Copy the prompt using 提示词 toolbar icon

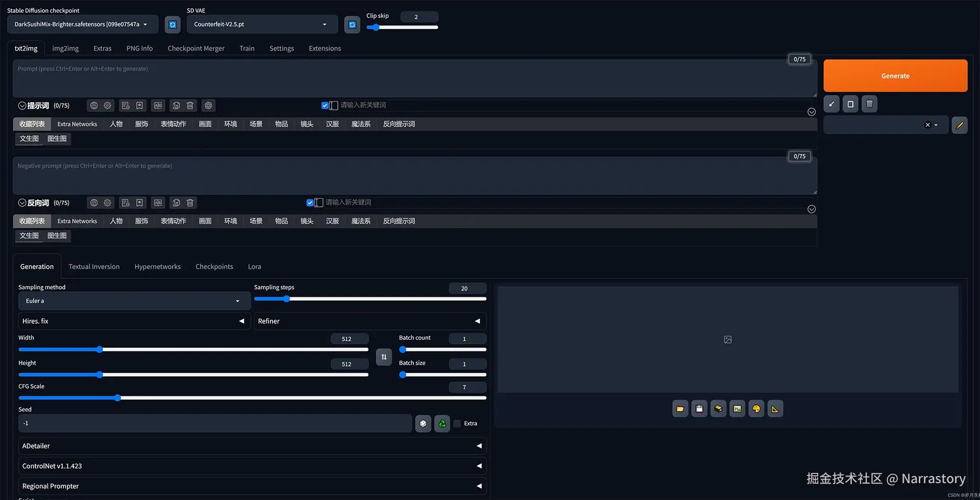click(176, 106)
